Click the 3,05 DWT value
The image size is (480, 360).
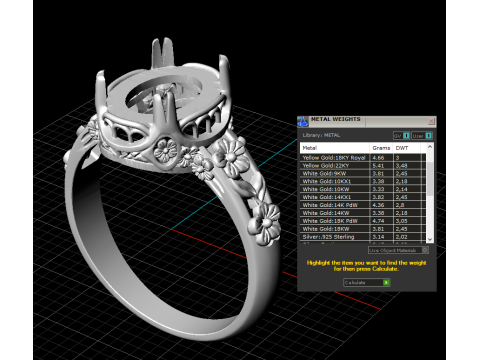pos(401,221)
